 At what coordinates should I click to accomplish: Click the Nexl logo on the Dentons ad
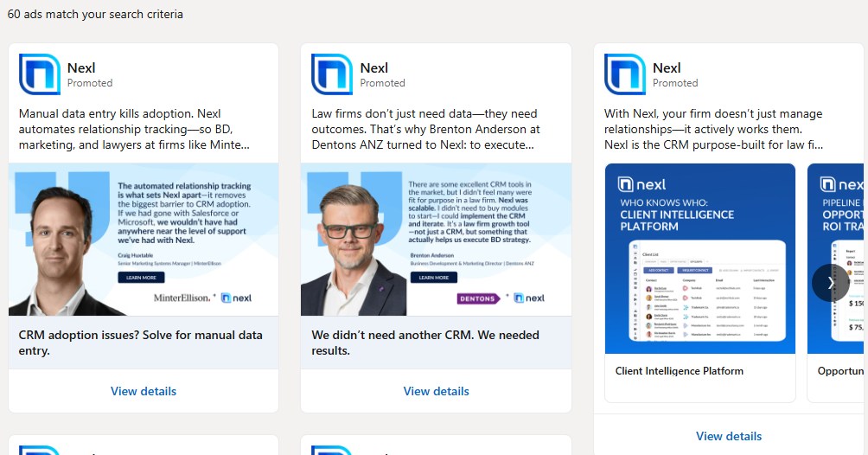[332, 74]
